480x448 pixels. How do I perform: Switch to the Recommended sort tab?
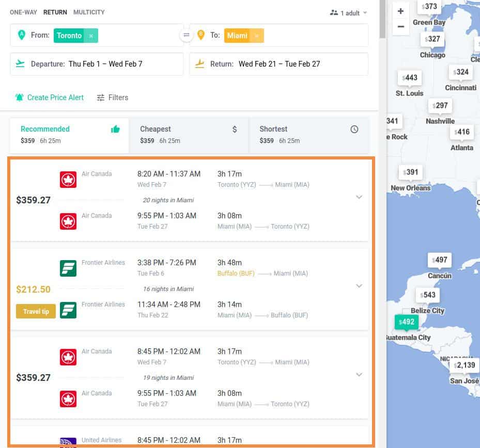69,135
